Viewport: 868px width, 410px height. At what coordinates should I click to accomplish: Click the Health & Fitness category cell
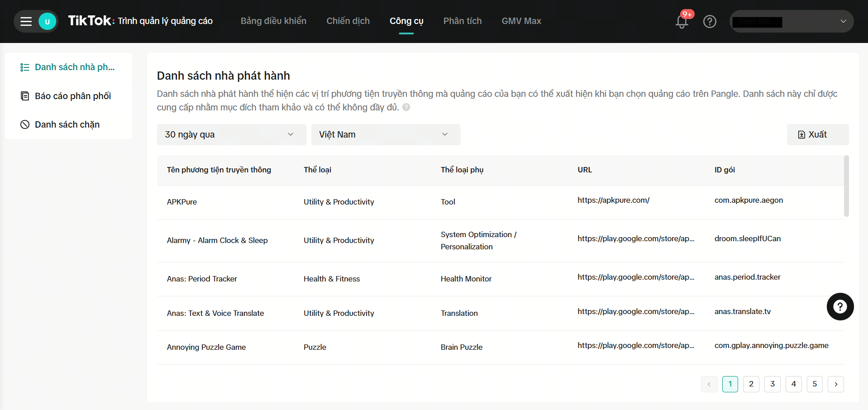pyautogui.click(x=332, y=279)
